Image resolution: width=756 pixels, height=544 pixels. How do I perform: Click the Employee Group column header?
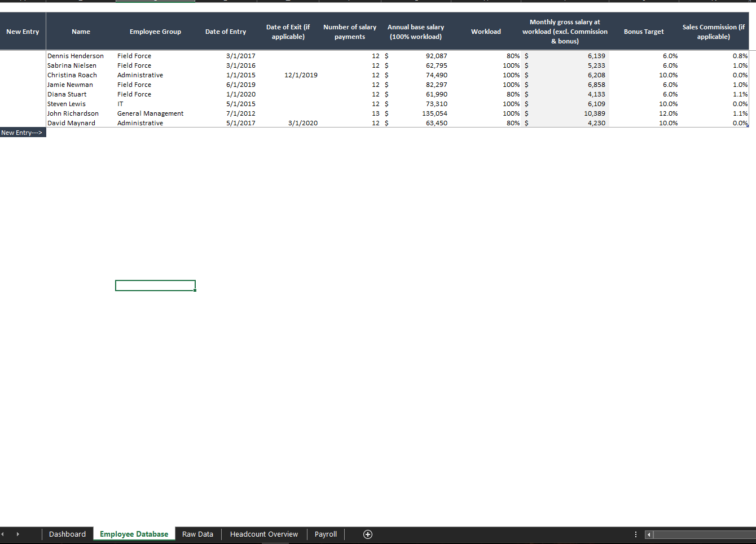pos(156,31)
